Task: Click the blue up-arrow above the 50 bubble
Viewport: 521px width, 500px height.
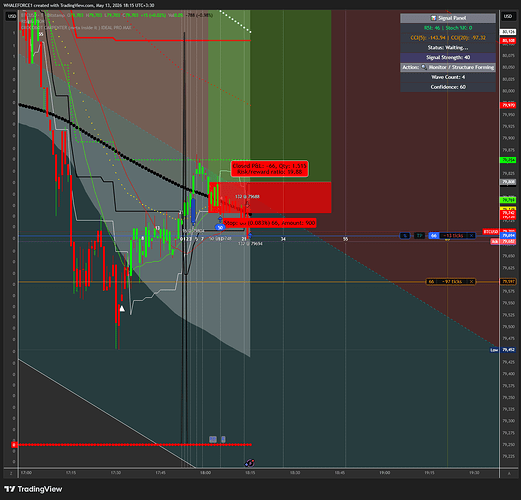Action: coord(220,219)
